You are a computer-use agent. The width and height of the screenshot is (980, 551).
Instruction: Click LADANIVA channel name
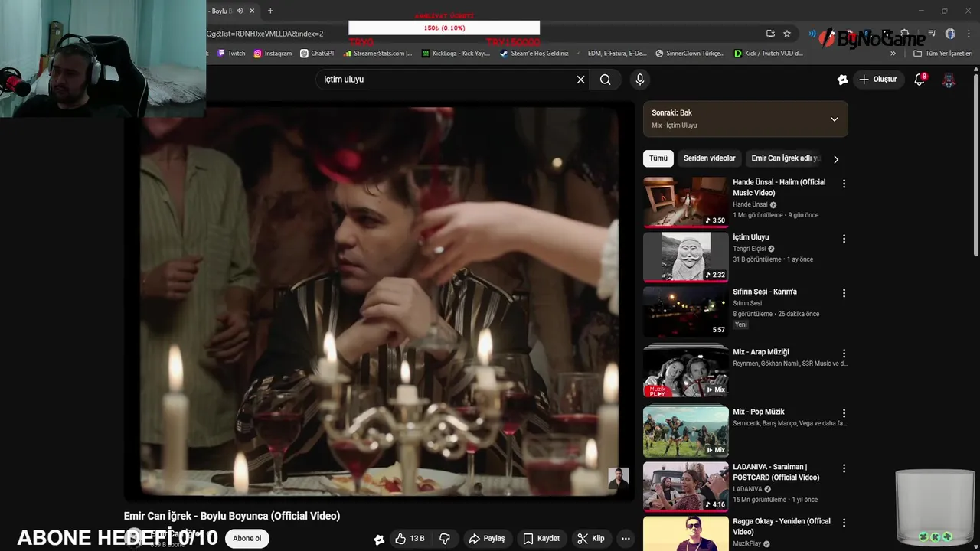click(747, 489)
